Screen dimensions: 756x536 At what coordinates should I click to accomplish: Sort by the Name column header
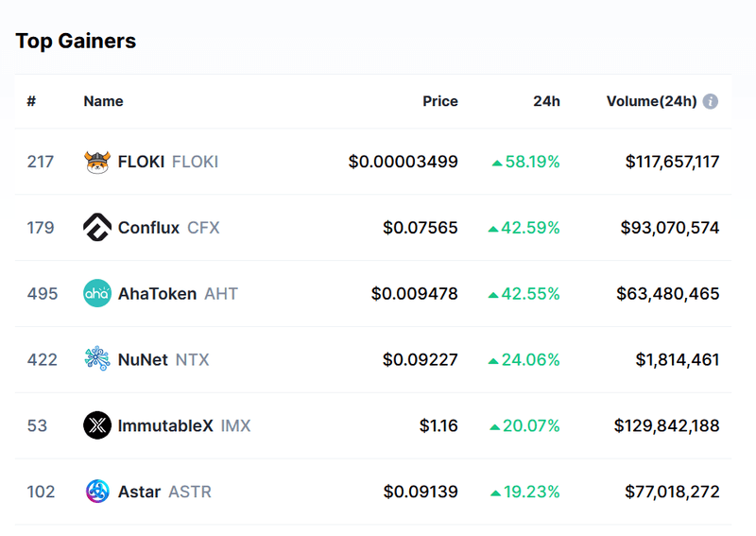tap(103, 101)
